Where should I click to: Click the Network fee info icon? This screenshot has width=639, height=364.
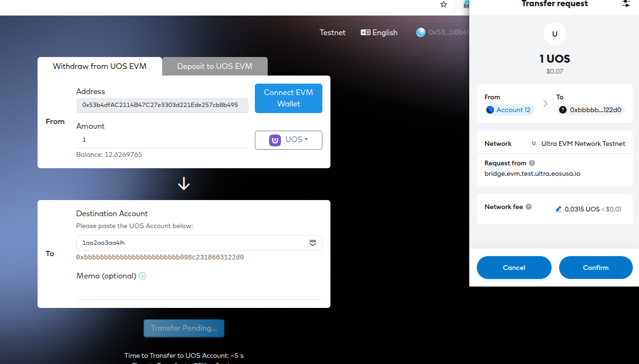point(529,207)
